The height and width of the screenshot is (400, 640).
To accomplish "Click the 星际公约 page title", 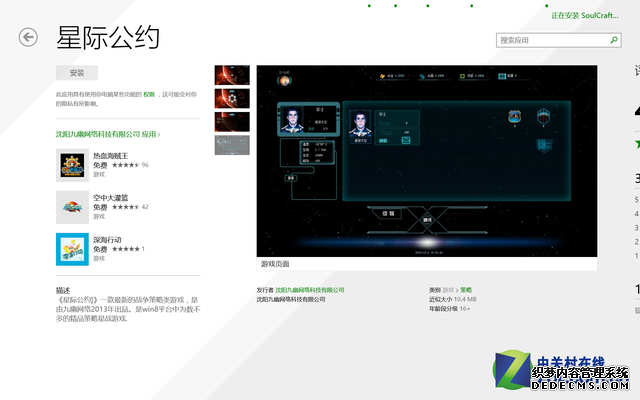I will tap(108, 37).
